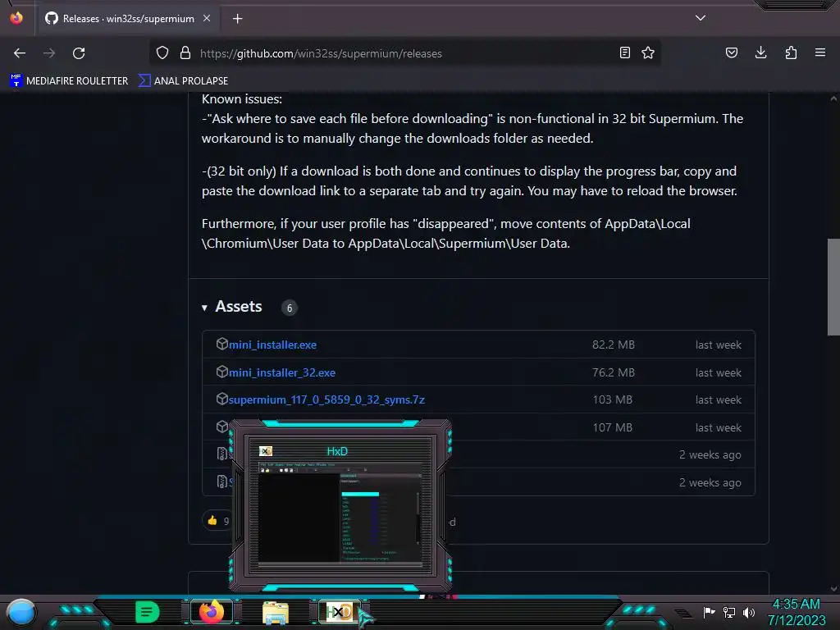
Task: Click package icon beside supermium 32 syms
Action: 221,399
